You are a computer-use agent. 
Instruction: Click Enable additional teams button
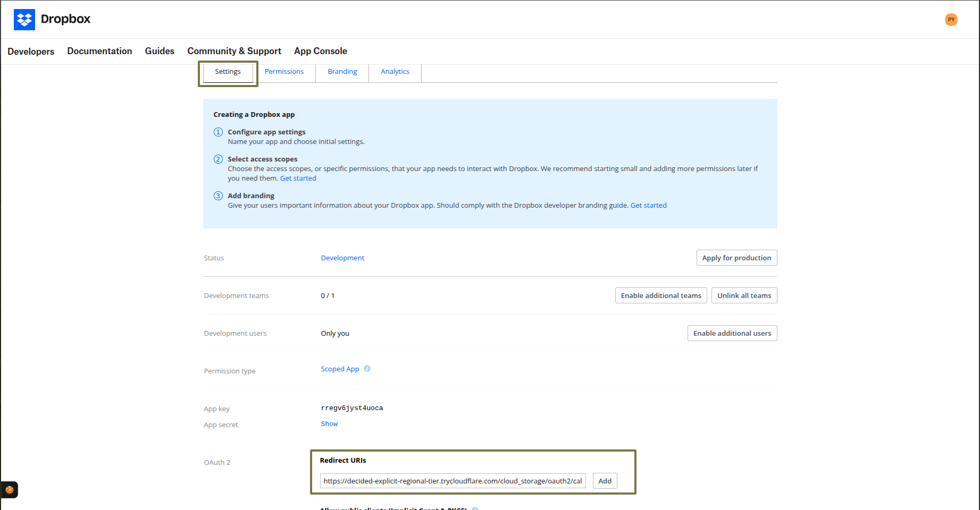click(x=661, y=295)
